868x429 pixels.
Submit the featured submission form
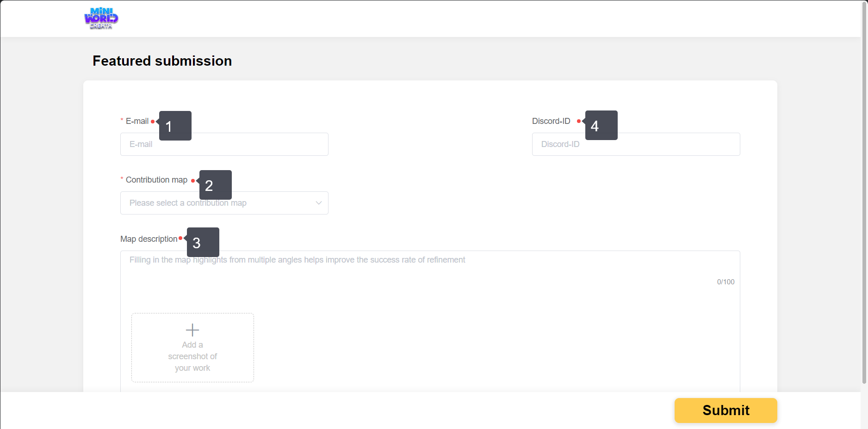pyautogui.click(x=726, y=411)
